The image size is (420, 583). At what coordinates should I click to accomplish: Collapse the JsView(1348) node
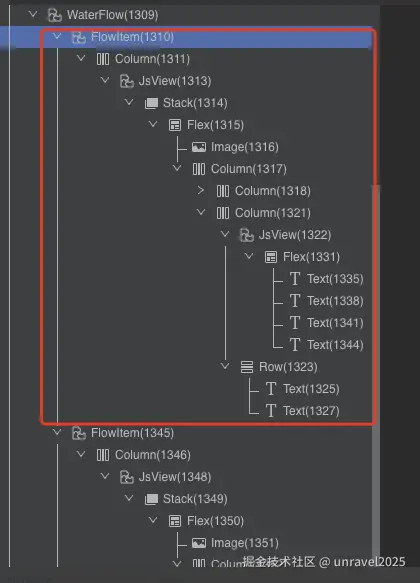pyautogui.click(x=105, y=476)
